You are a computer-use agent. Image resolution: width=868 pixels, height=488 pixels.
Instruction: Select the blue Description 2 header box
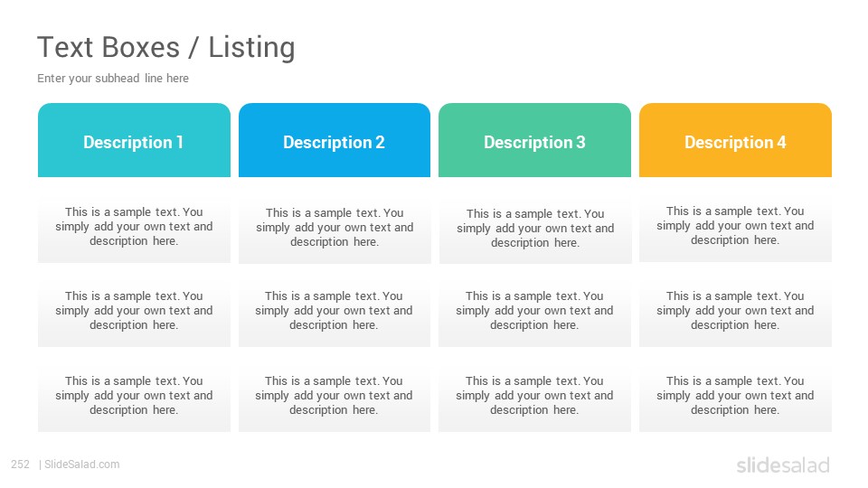335,141
